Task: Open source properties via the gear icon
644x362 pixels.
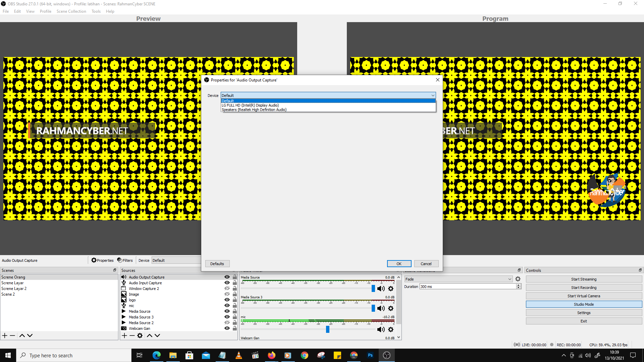Action: click(140, 336)
